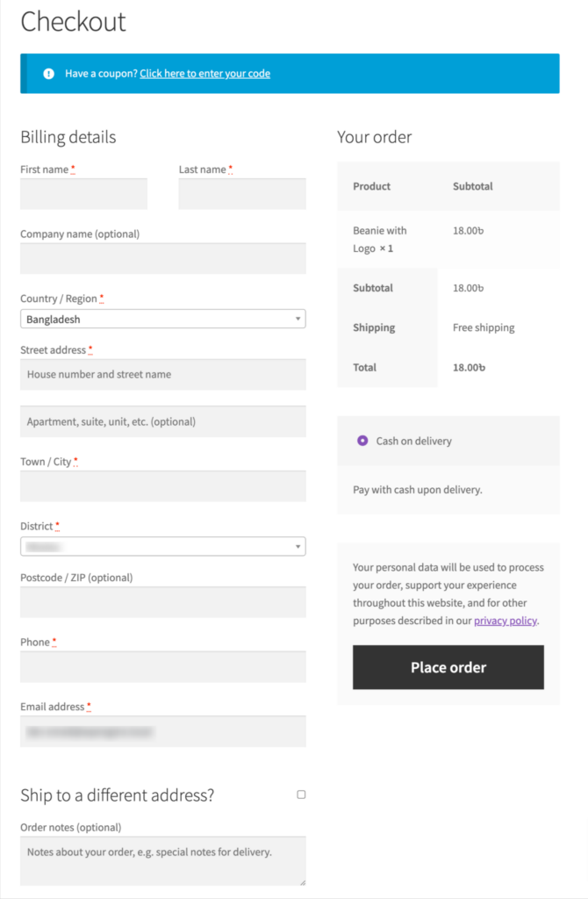The height and width of the screenshot is (899, 588).
Task: Check the Ship to a different address box
Action: pos(301,794)
